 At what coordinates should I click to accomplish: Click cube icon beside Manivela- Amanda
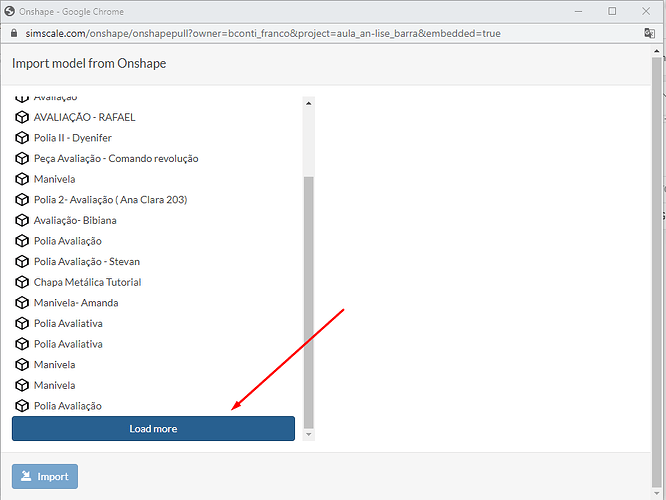(22, 303)
